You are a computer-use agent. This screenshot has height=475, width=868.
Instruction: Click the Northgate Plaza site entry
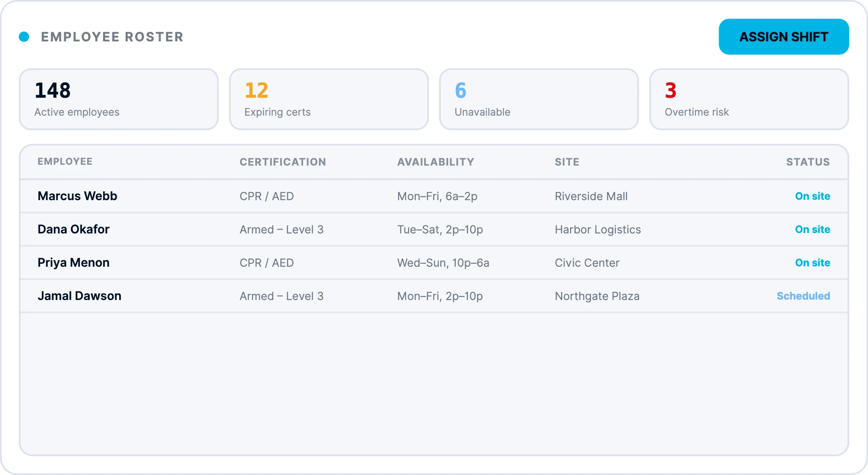pos(597,296)
